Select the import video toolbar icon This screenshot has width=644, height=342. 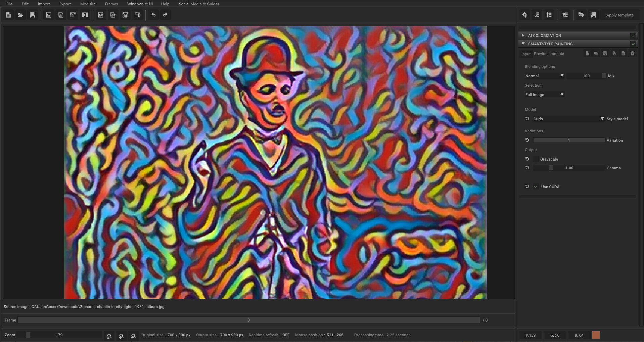(85, 14)
